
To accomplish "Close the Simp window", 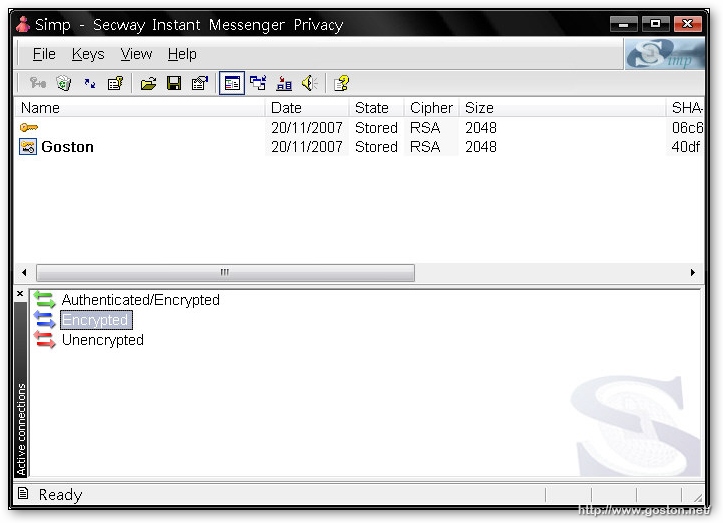I will coord(687,24).
